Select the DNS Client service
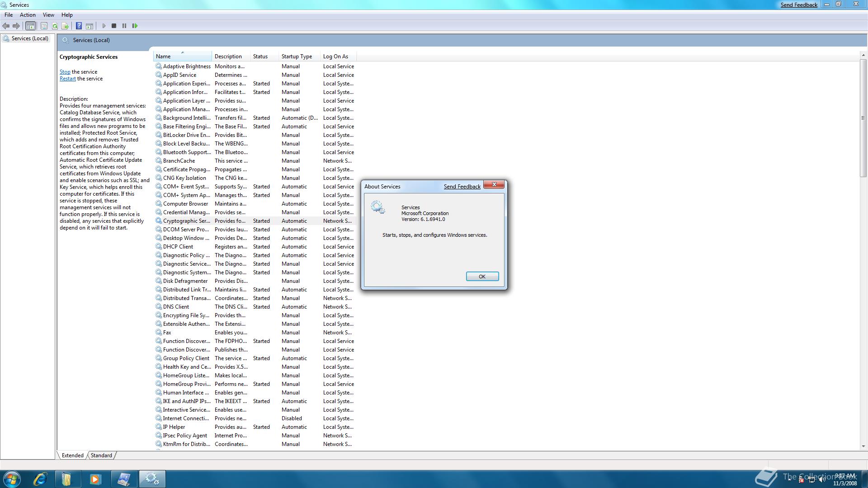Viewport: 868px width, 488px height. pos(255,307)
